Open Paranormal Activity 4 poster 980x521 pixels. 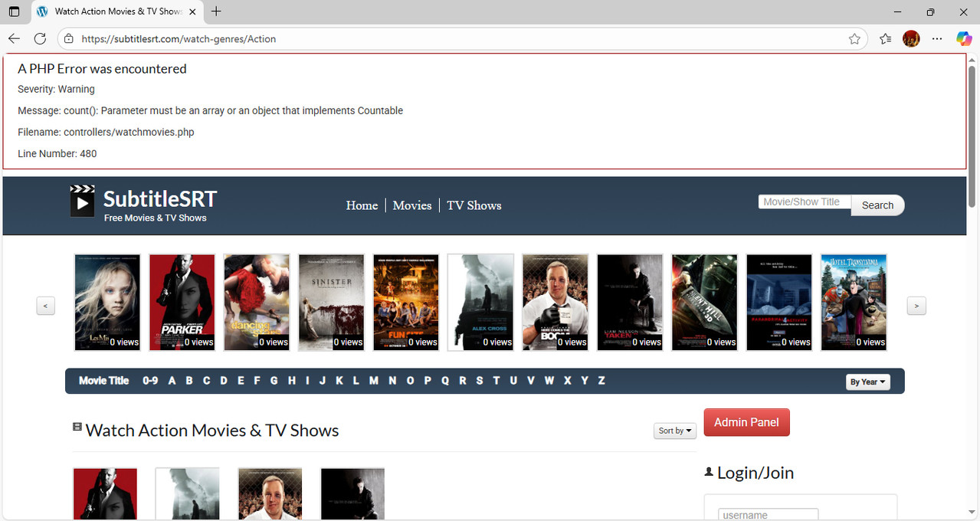pyautogui.click(x=779, y=303)
